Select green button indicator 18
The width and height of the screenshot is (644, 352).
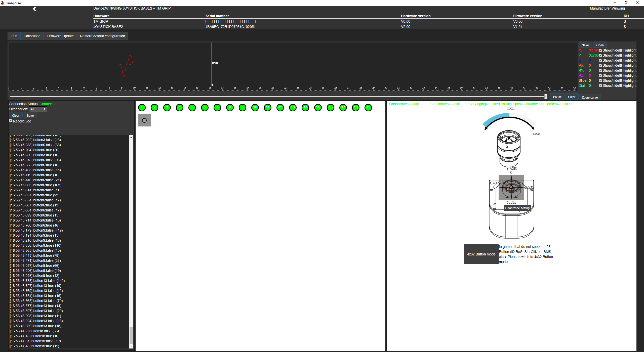pyautogui.click(x=356, y=108)
